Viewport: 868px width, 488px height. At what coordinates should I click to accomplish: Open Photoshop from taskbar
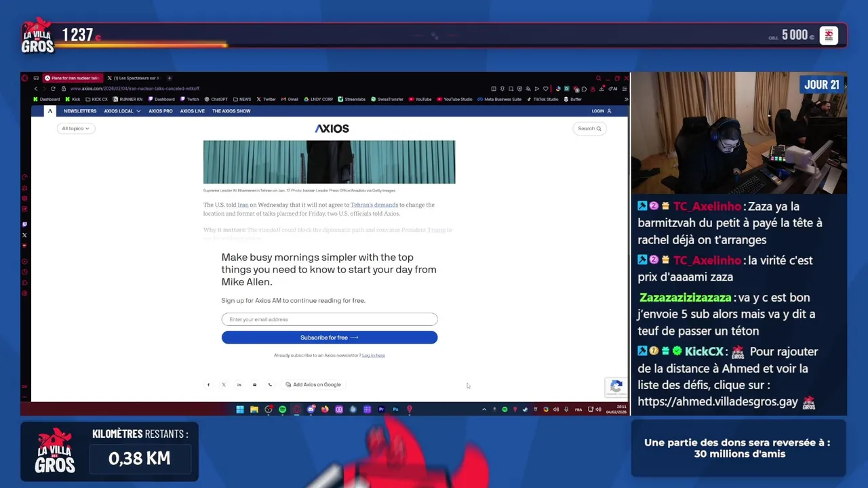(396, 409)
